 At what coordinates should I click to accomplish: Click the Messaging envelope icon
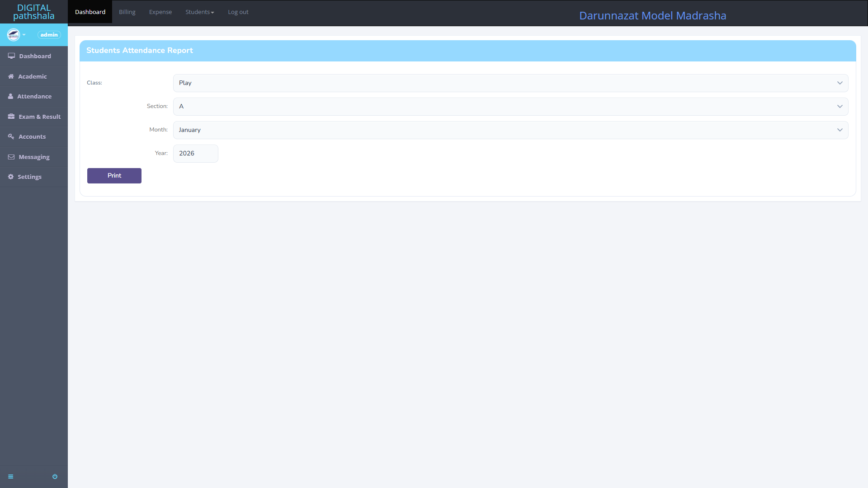[11, 157]
